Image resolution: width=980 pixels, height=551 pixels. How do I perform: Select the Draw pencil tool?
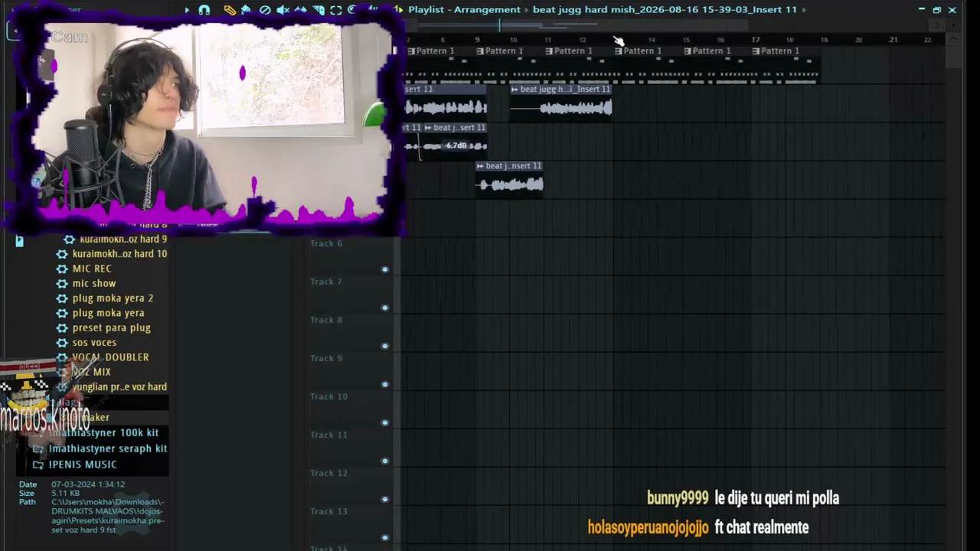[230, 10]
